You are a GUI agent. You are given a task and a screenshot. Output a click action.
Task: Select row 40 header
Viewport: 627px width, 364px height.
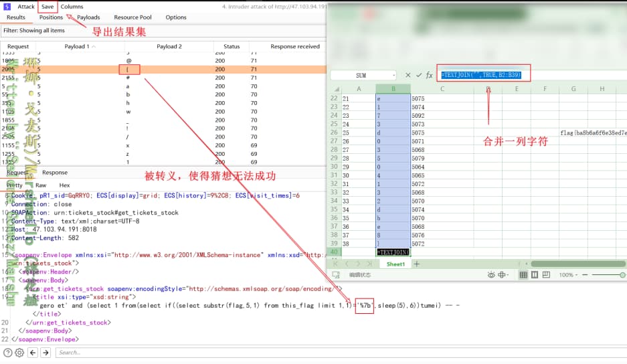click(x=334, y=252)
